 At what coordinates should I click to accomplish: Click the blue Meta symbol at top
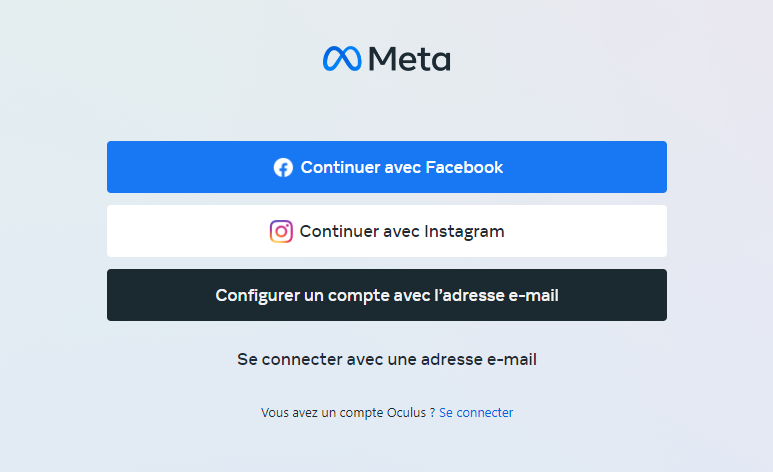pyautogui.click(x=342, y=59)
